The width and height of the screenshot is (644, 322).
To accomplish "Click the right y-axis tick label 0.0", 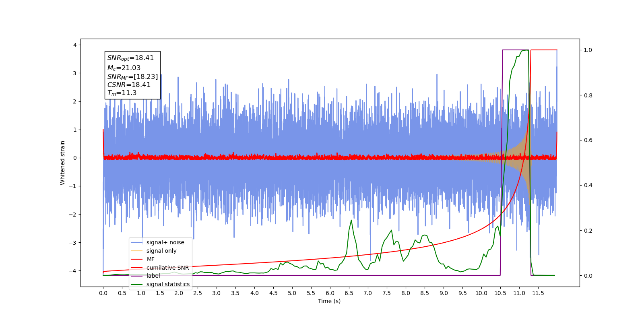I will click(x=588, y=276).
